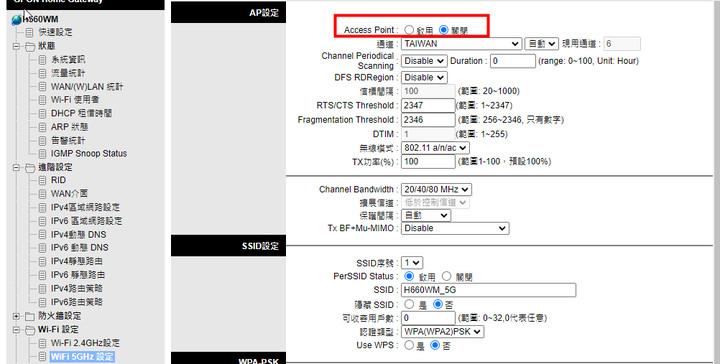
Task: Click the page icon next to Wi-Fi 使用者
Action: 42,100
